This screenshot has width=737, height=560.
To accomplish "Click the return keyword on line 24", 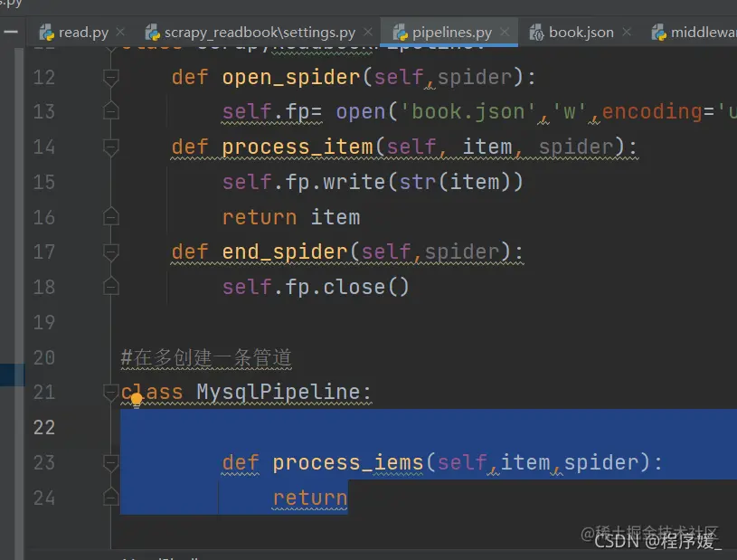I will pyautogui.click(x=310, y=498).
